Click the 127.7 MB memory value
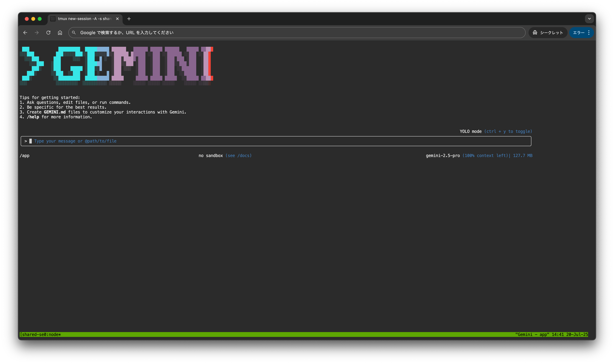 [523, 156]
